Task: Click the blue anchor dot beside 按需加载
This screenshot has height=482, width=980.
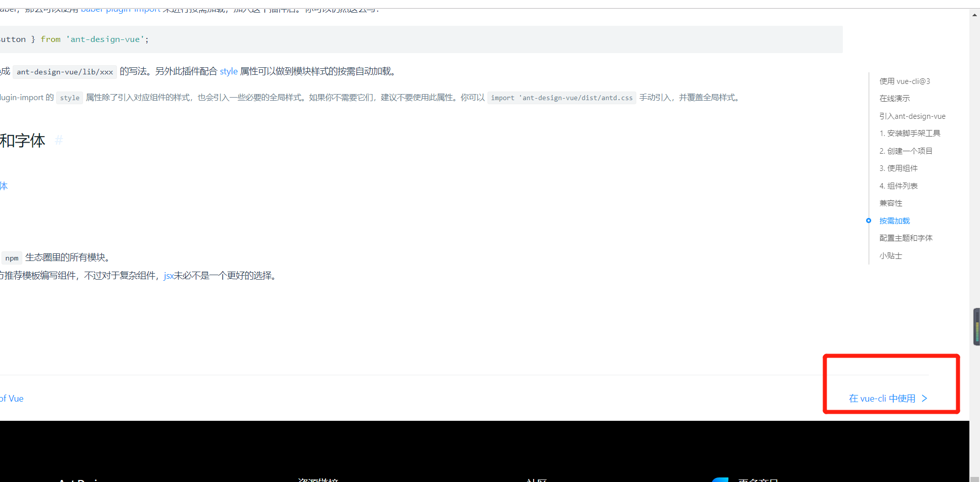Action: pyautogui.click(x=869, y=221)
